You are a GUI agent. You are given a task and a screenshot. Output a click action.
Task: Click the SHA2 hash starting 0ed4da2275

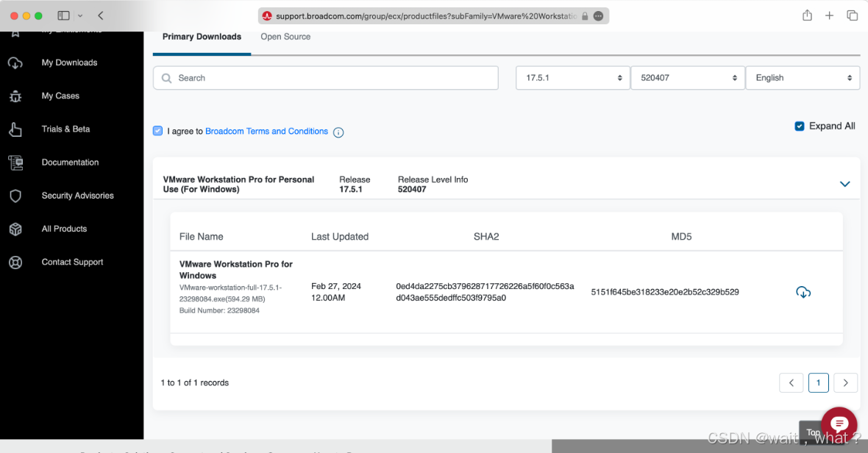tap(485, 292)
